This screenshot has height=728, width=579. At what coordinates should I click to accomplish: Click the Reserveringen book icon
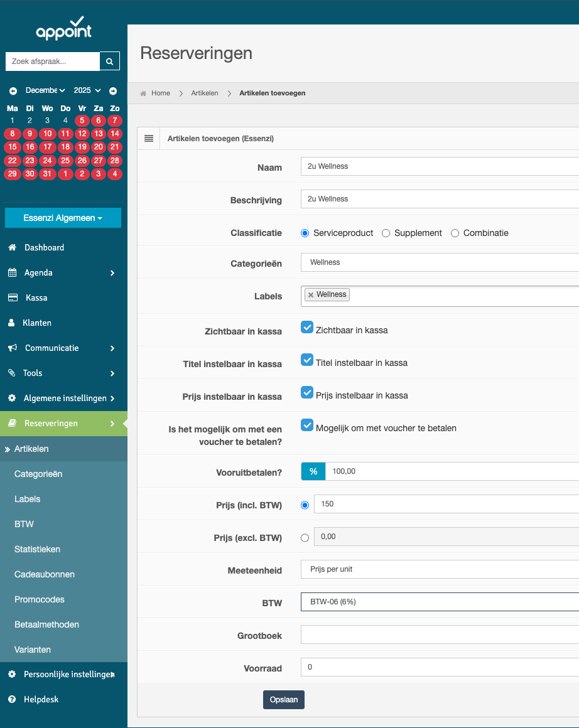[x=13, y=423]
